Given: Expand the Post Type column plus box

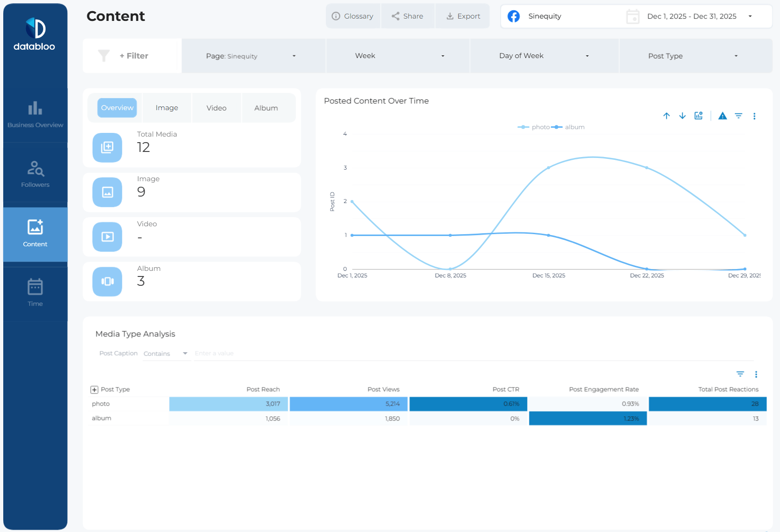Looking at the screenshot, I should coord(94,390).
